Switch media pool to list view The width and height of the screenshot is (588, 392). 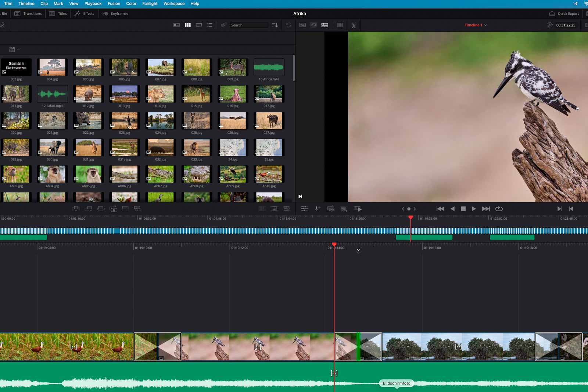click(x=210, y=25)
